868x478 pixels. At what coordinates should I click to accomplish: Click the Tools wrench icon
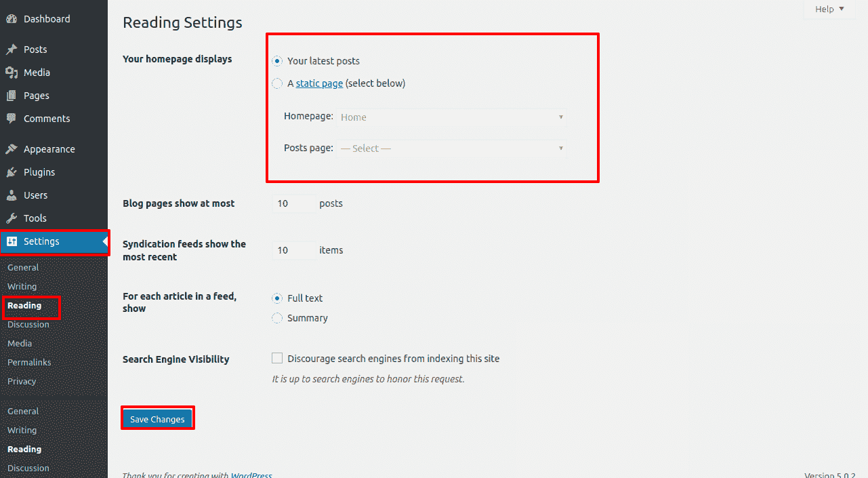(x=12, y=218)
